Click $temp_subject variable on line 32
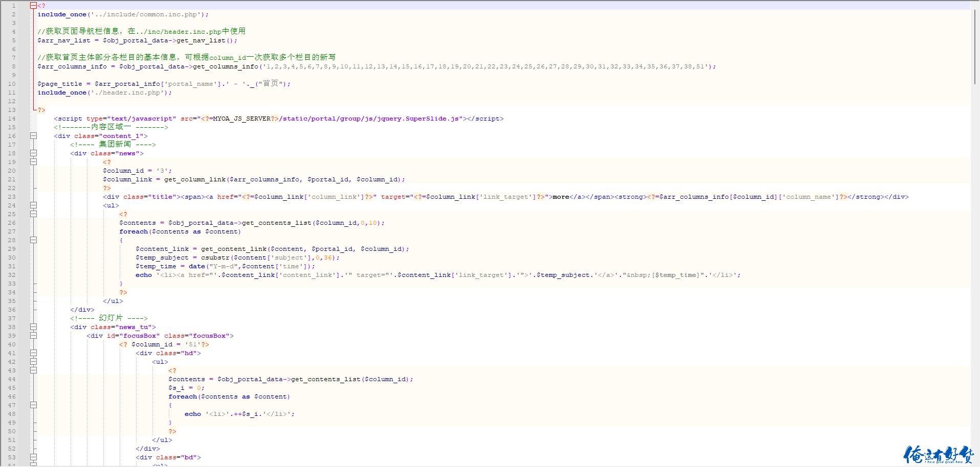This screenshot has height=467, width=980. pyautogui.click(x=563, y=275)
